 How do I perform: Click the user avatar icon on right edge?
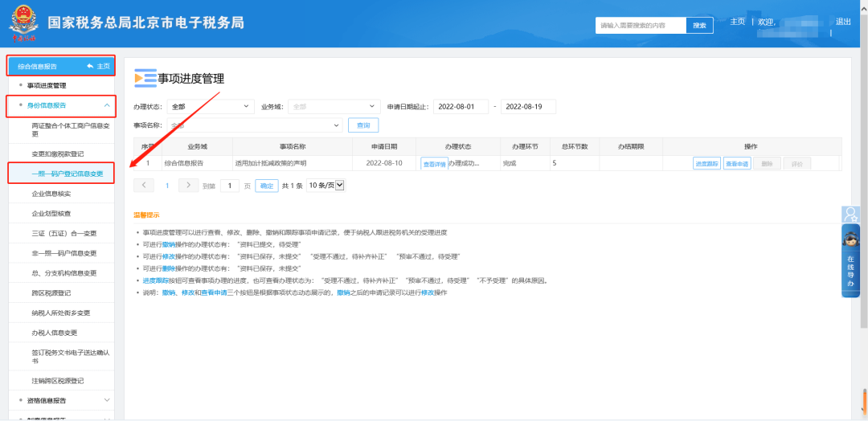(850, 215)
